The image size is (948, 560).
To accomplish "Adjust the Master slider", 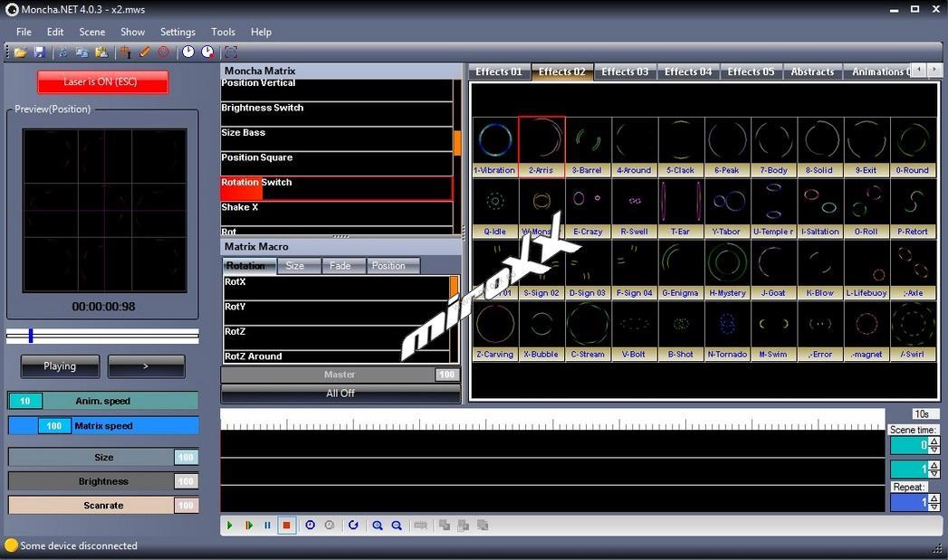I will tap(340, 375).
